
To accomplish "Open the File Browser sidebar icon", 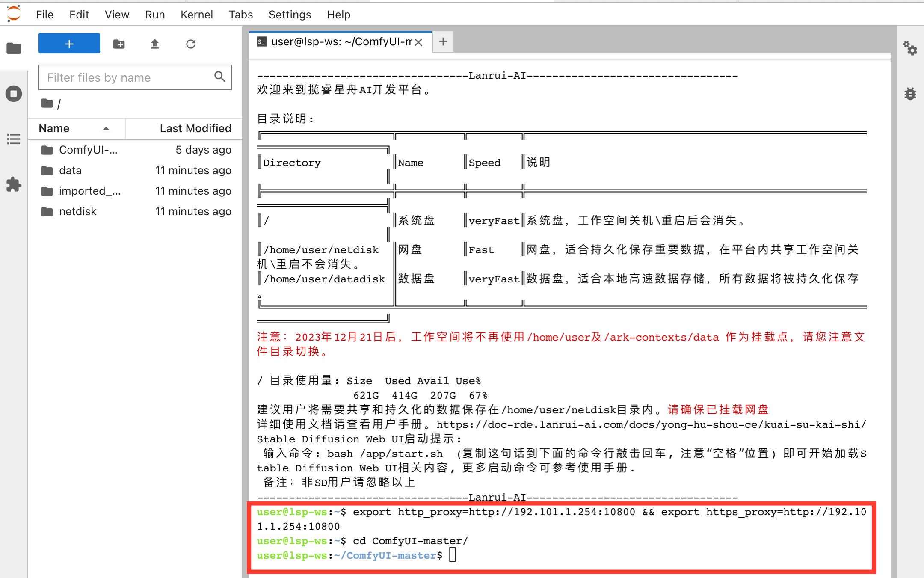I will click(14, 48).
